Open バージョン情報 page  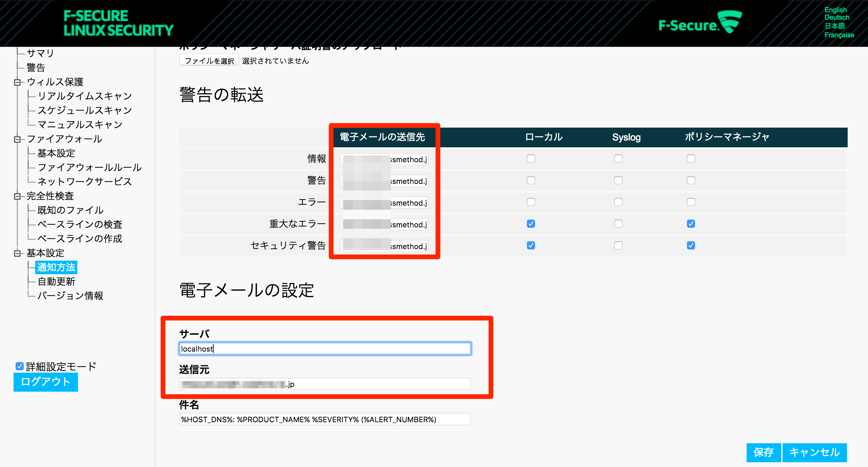71,296
